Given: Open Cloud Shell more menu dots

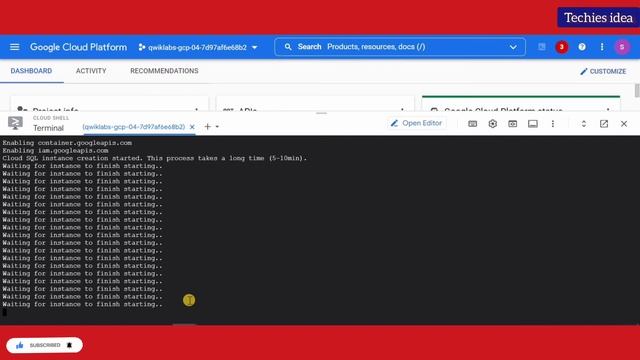Looking at the screenshot, I should [x=553, y=124].
